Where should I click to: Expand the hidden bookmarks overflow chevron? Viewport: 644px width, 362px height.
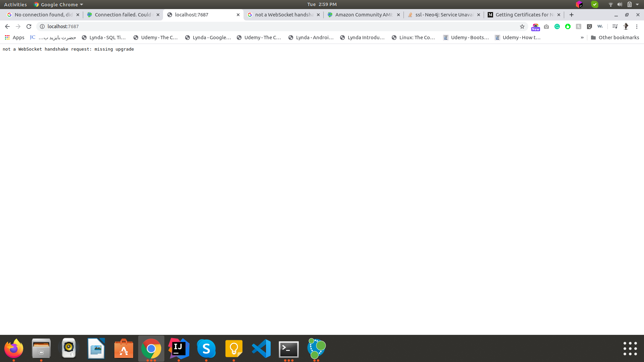point(582,38)
